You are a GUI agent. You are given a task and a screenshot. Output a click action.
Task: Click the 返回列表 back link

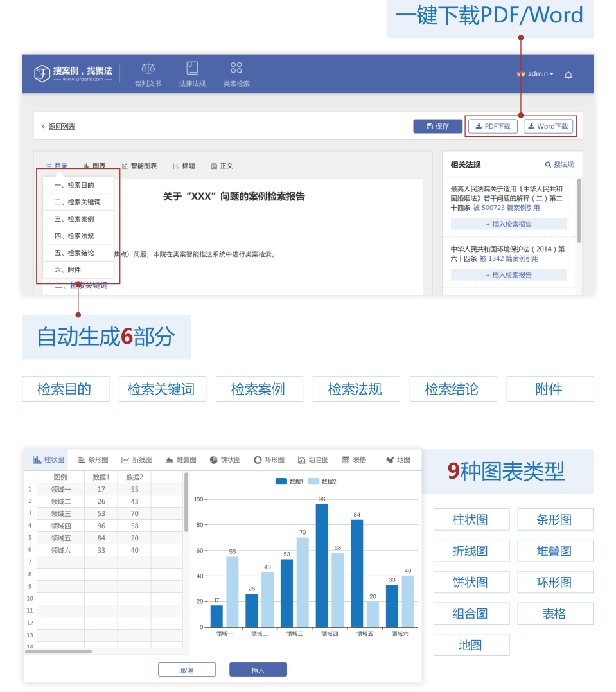pyautogui.click(x=62, y=127)
